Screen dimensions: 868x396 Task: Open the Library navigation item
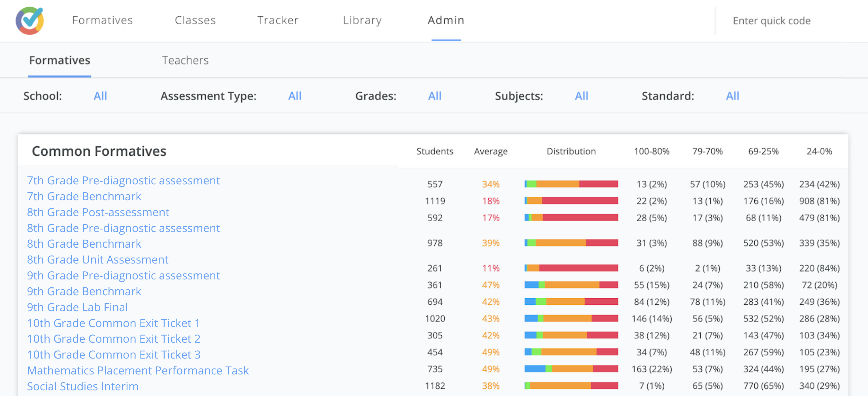pos(362,20)
